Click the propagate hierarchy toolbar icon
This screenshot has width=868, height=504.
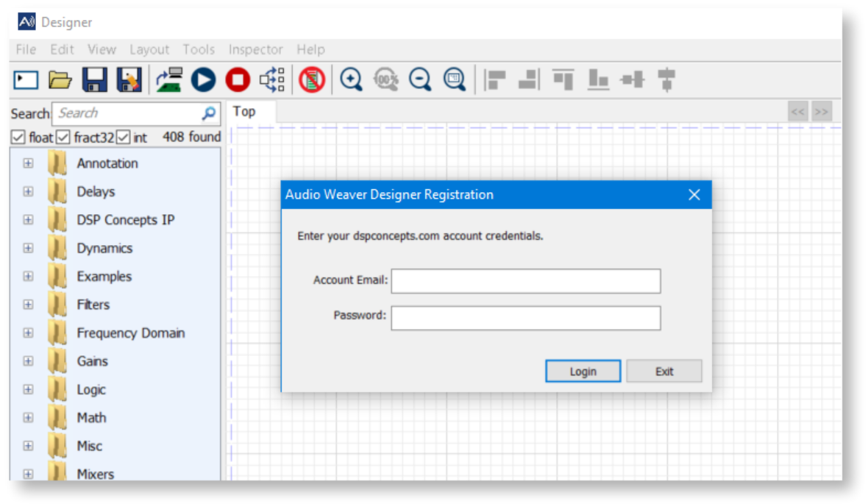click(x=272, y=79)
